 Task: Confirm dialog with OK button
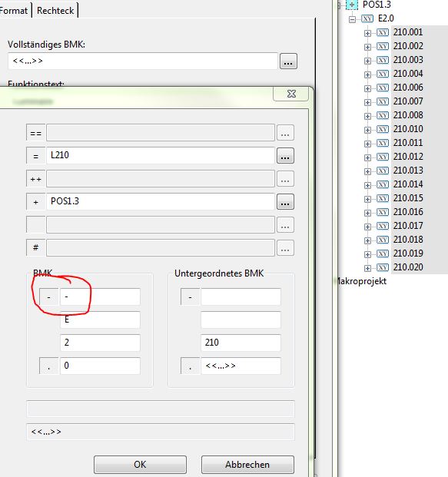click(x=140, y=465)
